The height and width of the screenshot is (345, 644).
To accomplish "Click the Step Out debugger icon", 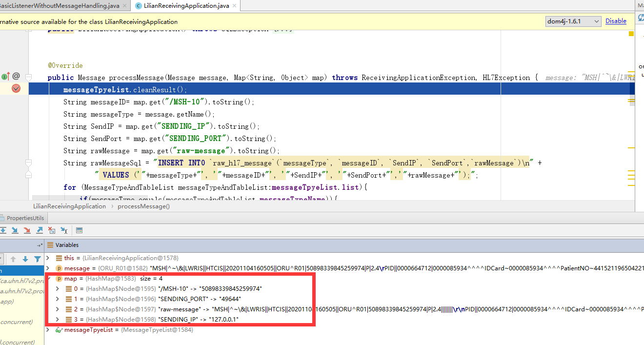I will pyautogui.click(x=40, y=230).
